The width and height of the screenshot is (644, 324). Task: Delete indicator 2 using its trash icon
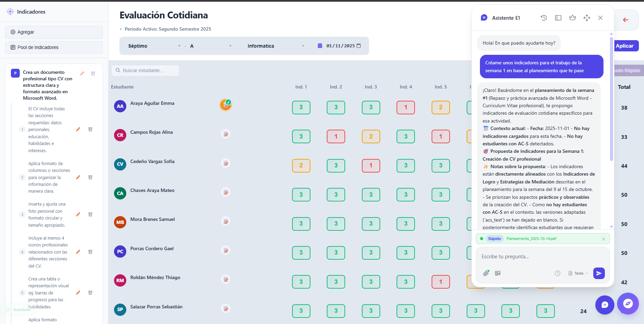(x=91, y=177)
